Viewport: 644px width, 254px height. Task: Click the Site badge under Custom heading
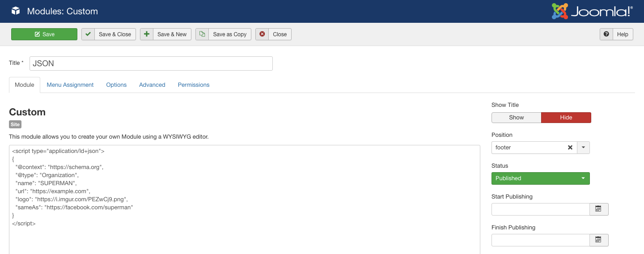[x=15, y=125]
